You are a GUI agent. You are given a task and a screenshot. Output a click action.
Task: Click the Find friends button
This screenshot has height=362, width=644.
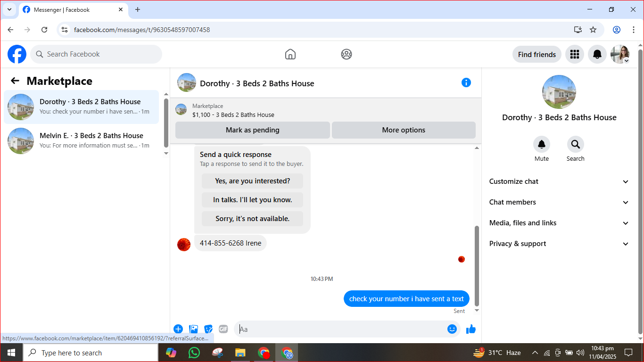coord(537,54)
